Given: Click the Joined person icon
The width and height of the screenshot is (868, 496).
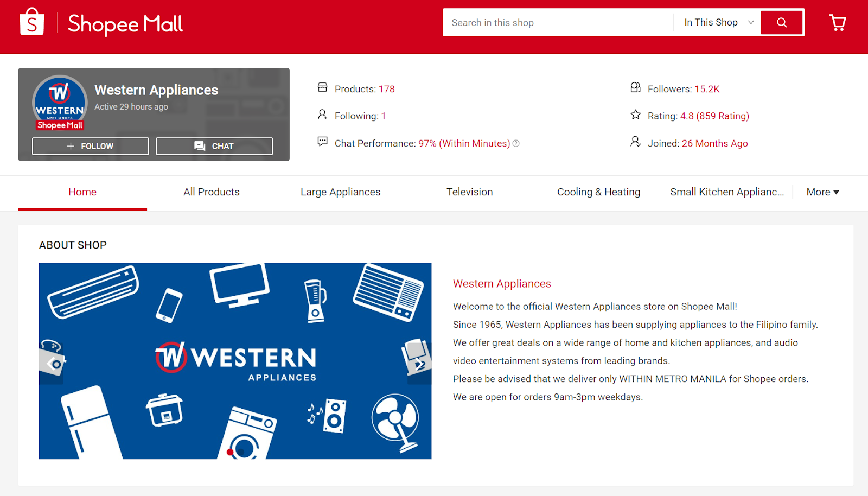Looking at the screenshot, I should pyautogui.click(x=635, y=142).
